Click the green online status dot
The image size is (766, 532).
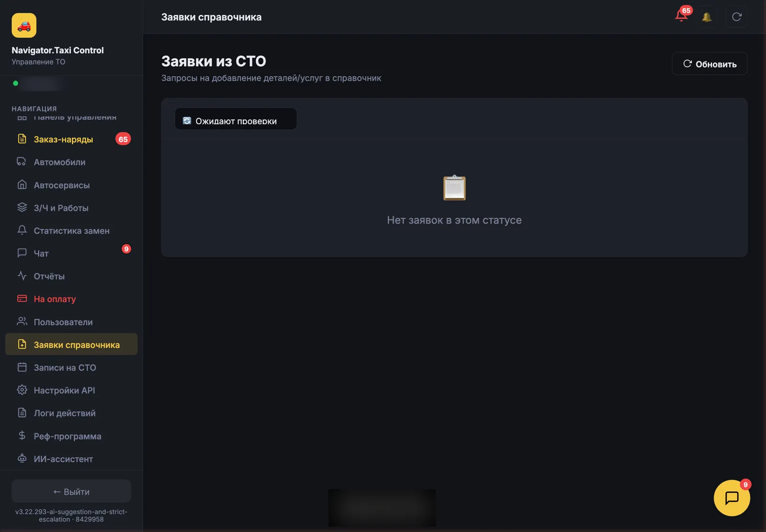pos(16,83)
